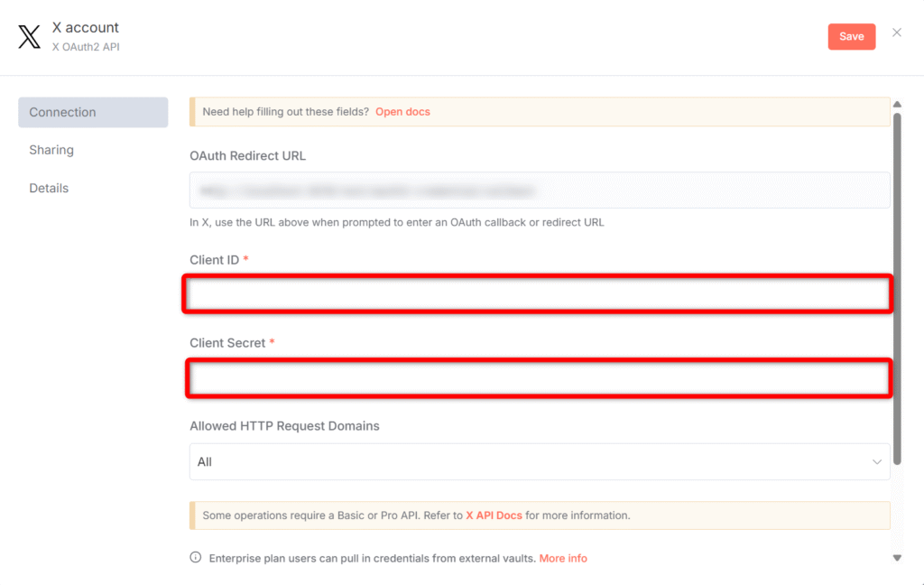This screenshot has width=924, height=585.
Task: Switch to the Sharing tab
Action: coord(51,150)
